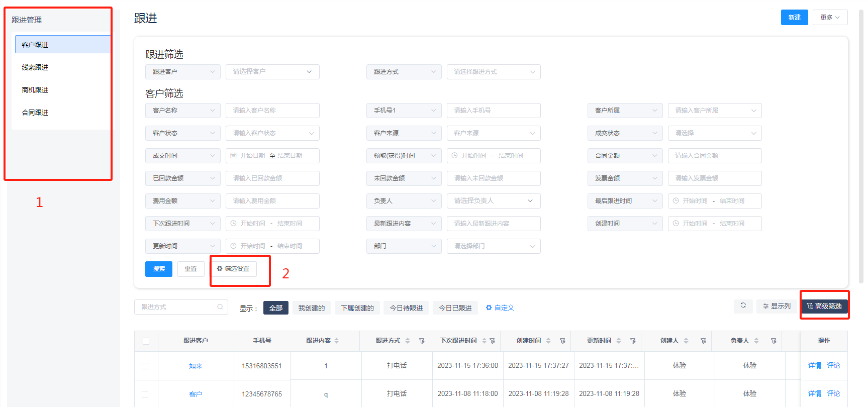Image resolution: width=868 pixels, height=407 pixels.
Task: Sort the 创建时间 column using its arrows
Action: (548, 341)
